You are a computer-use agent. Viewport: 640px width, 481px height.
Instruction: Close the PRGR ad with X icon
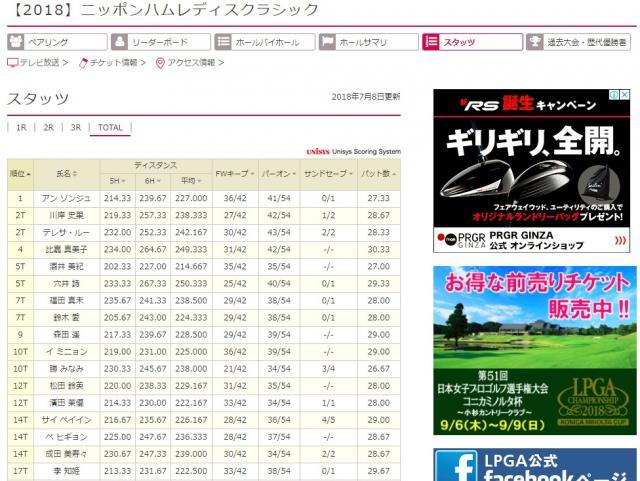[625, 94]
